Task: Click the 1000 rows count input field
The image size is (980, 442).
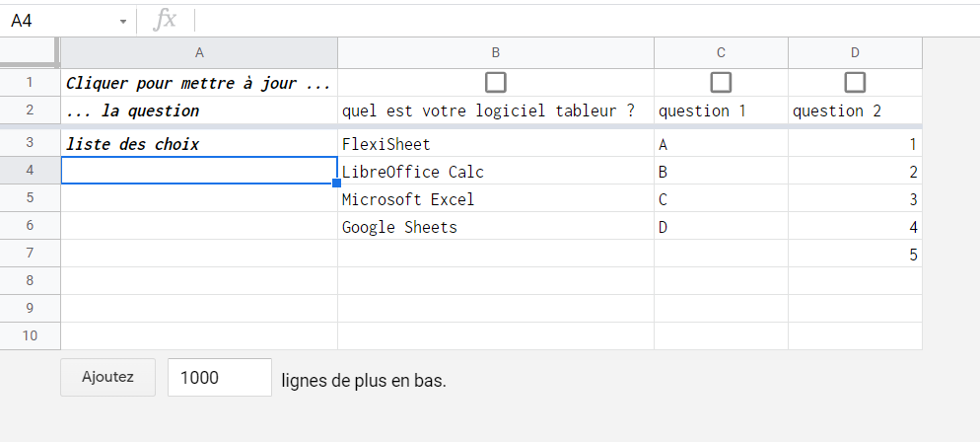Action: point(219,377)
